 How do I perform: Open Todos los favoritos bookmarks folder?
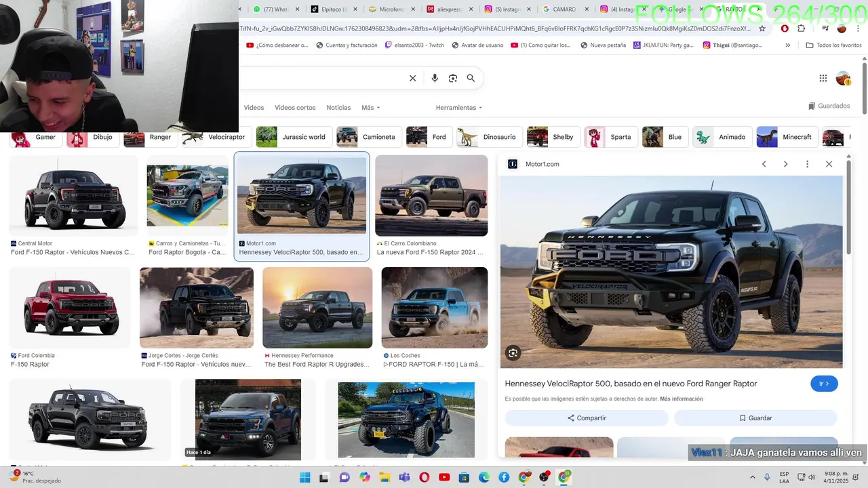pos(833,45)
